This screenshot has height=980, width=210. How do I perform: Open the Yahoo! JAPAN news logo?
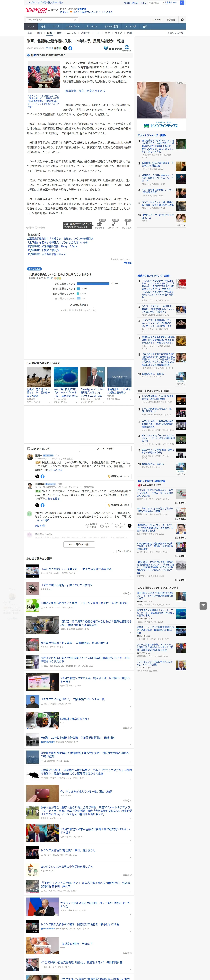click(x=42, y=10)
